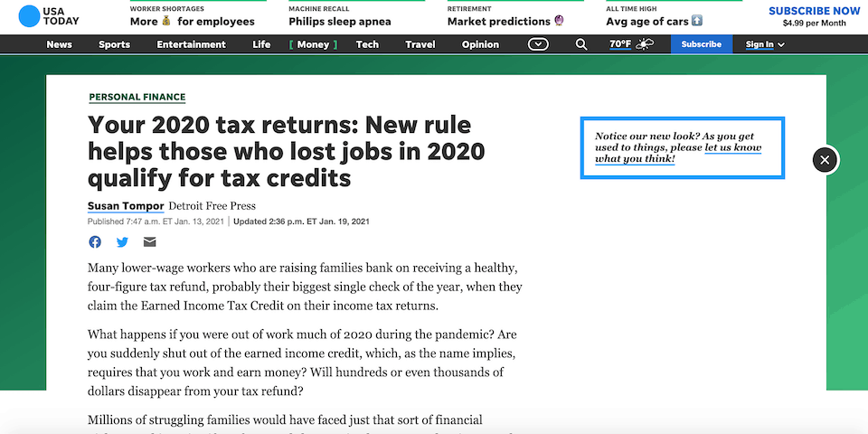Image resolution: width=868 pixels, height=434 pixels.
Task: Close the new look notice
Action: [825, 160]
